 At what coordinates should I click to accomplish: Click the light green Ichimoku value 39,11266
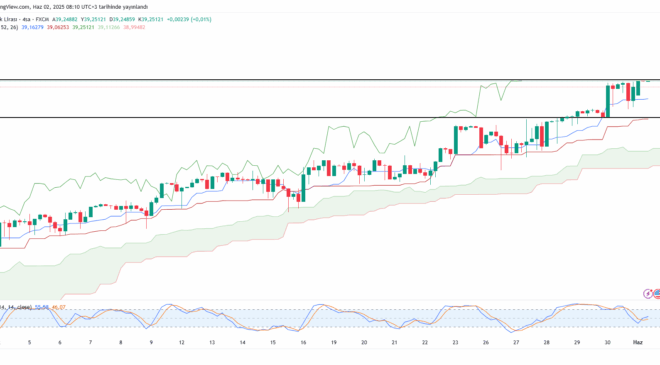pyautogui.click(x=109, y=27)
